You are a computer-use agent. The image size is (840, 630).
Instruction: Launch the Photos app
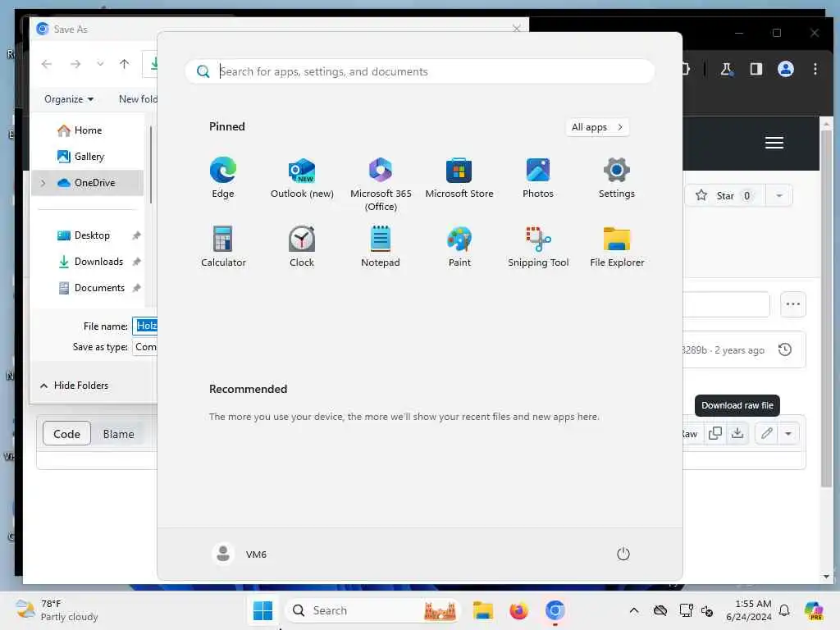point(538,178)
